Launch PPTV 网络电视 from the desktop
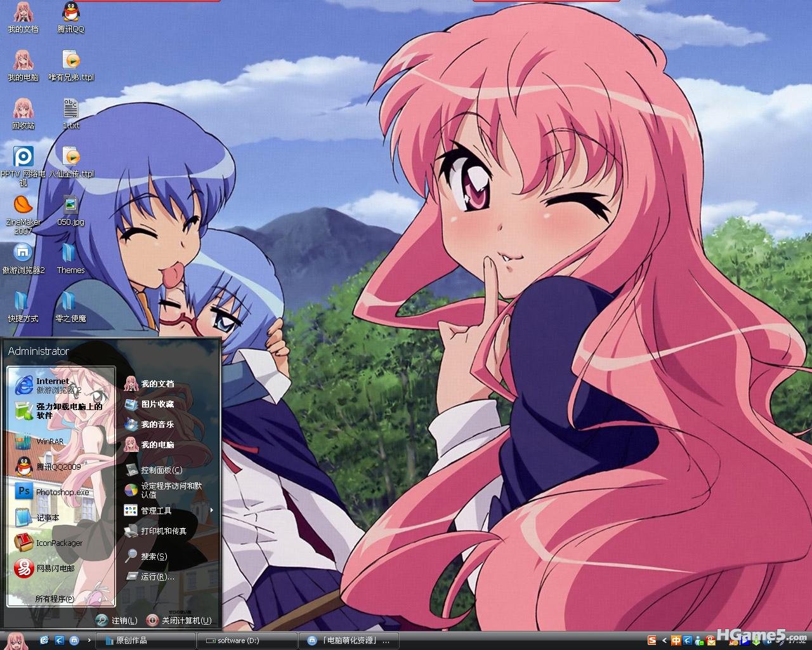This screenshot has height=650, width=812. pos(23,166)
